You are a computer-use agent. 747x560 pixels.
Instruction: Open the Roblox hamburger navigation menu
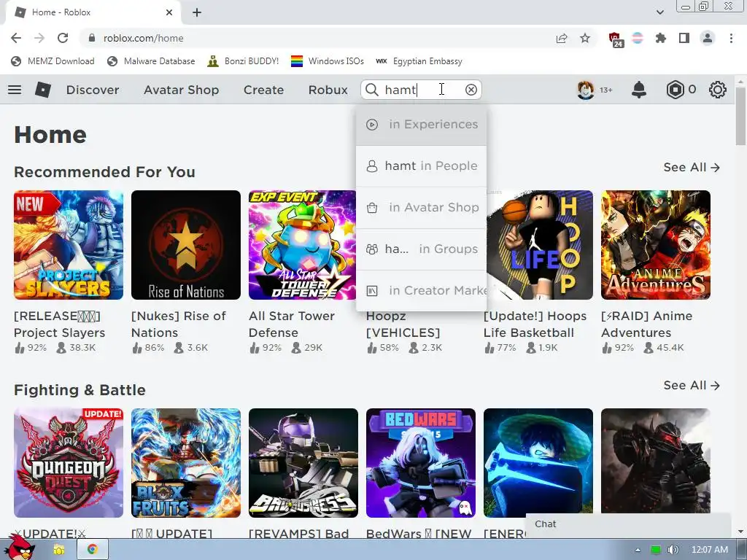pyautogui.click(x=15, y=90)
